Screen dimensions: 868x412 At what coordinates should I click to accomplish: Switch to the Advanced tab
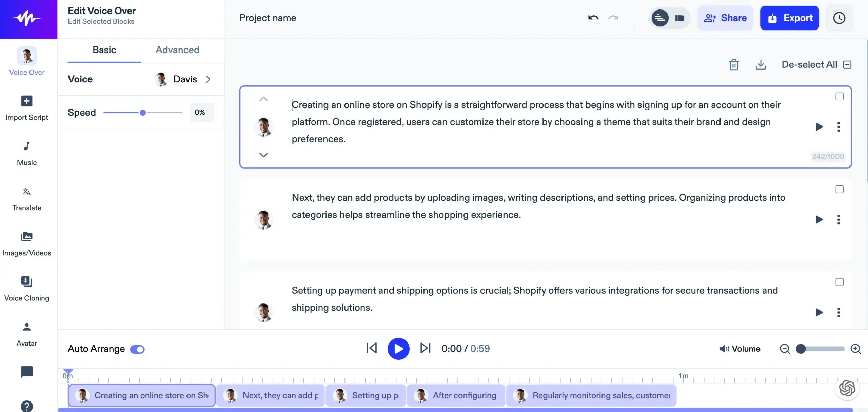click(177, 50)
